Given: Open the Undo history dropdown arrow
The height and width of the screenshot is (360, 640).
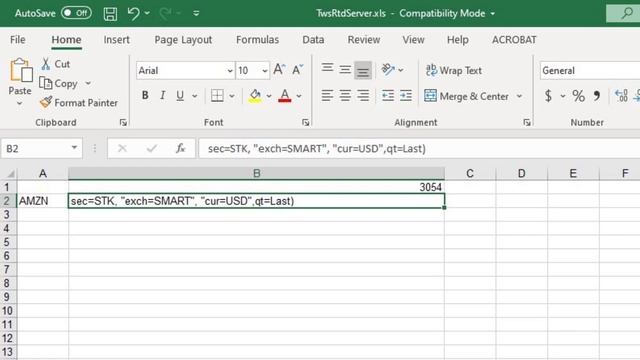Looking at the screenshot, I should coord(147,13).
